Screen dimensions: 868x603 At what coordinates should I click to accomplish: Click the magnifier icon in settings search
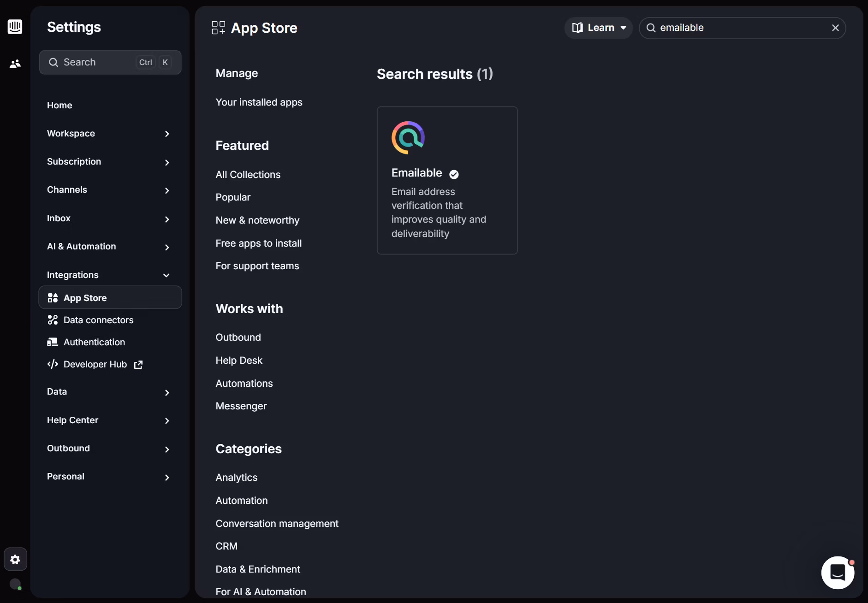(54, 62)
